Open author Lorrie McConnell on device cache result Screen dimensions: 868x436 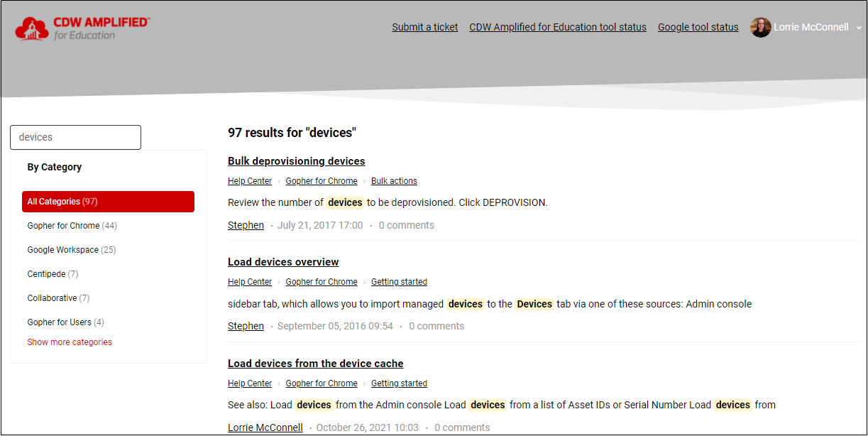[265, 427]
